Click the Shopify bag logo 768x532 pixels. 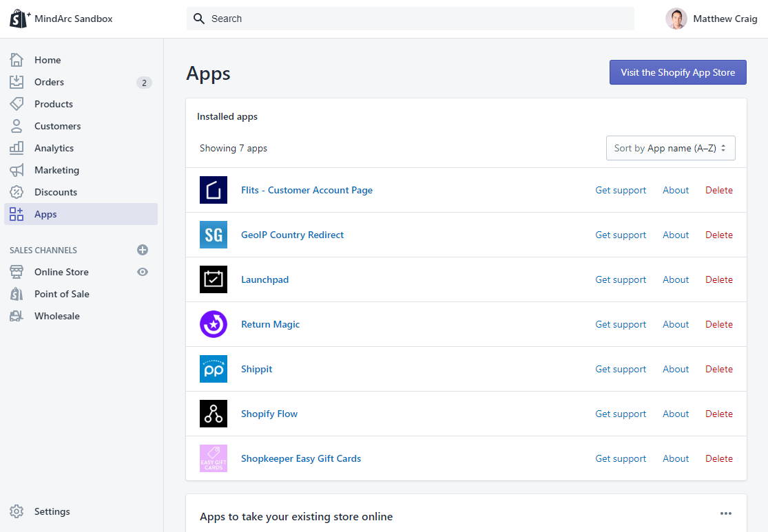(x=19, y=19)
